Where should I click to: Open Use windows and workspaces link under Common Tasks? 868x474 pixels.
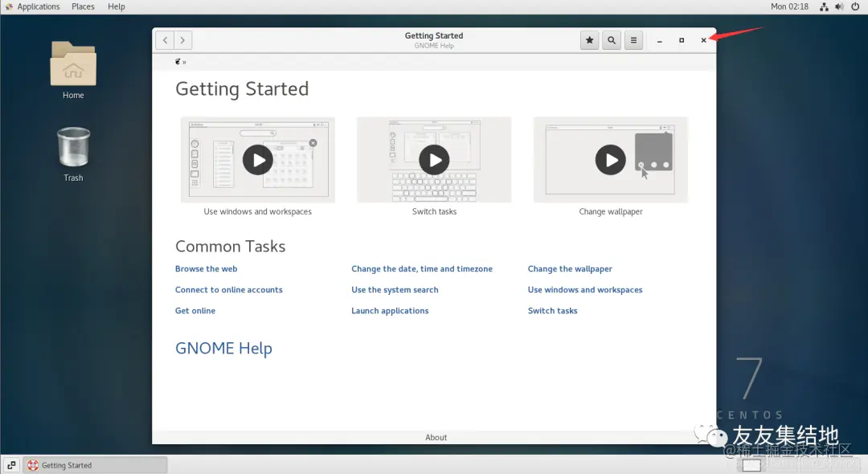click(x=584, y=290)
